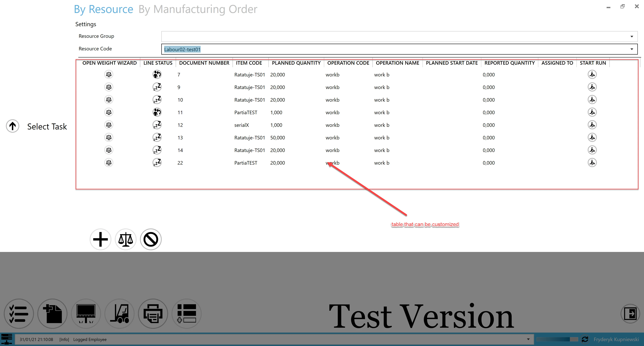Expand the Resource Group dropdown
Image resolution: width=644 pixels, height=346 pixels.
tap(631, 37)
